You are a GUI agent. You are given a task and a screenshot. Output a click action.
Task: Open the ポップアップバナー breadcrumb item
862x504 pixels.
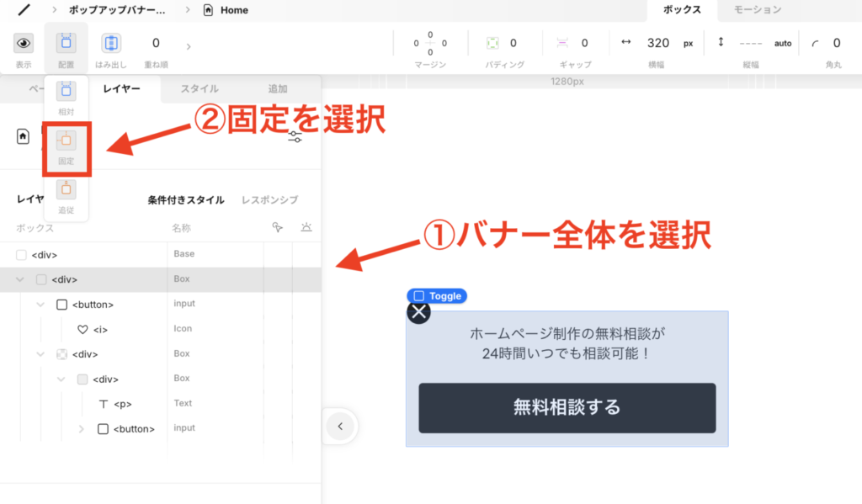(x=116, y=10)
